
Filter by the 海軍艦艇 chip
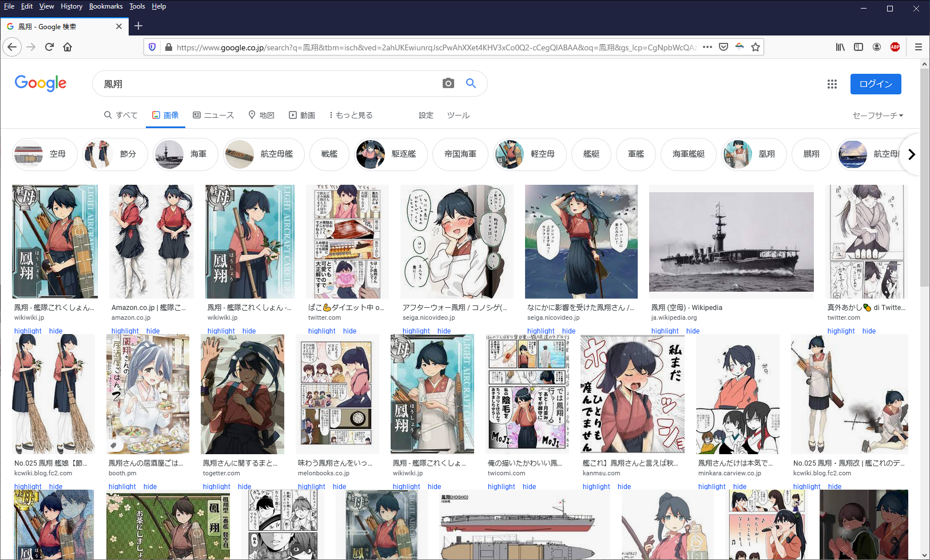tap(689, 154)
